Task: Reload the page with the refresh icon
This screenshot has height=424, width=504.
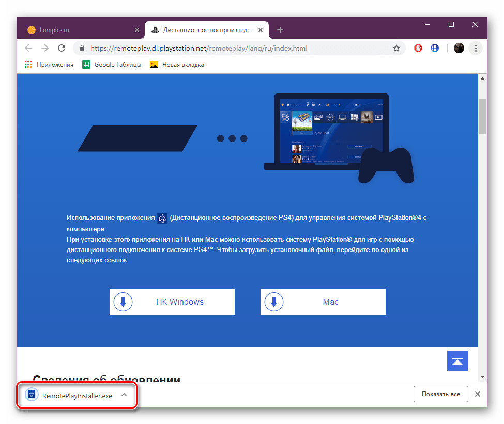Action: click(x=62, y=48)
